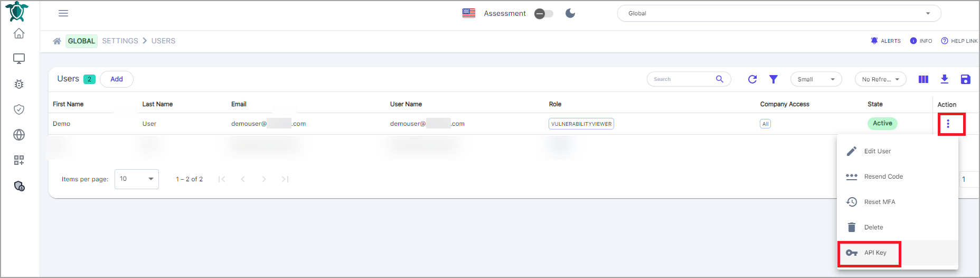Image resolution: width=980 pixels, height=278 pixels.
Task: Open the Alerts link
Action: 886,41
